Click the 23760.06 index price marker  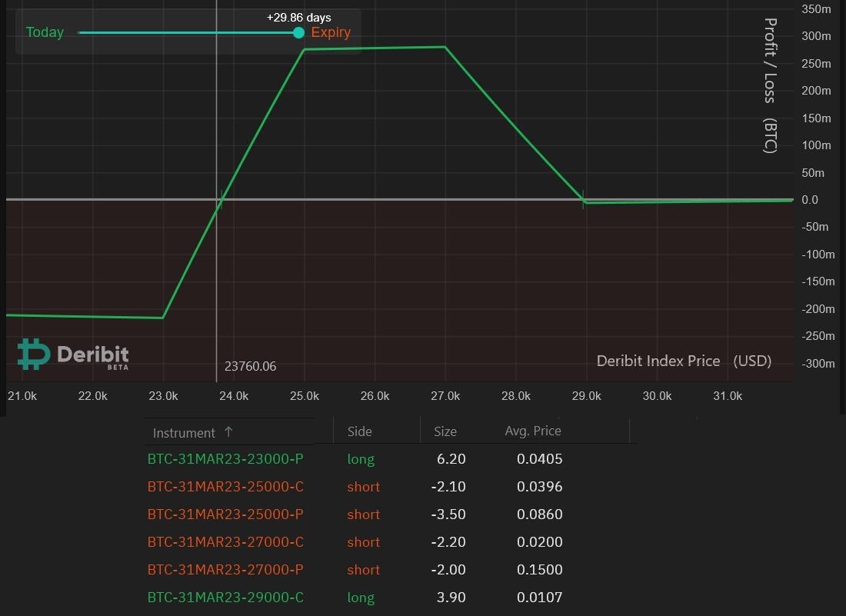(250, 366)
